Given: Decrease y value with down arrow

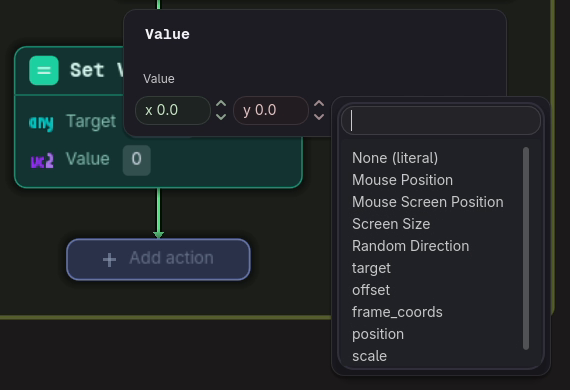Looking at the screenshot, I should point(319,117).
